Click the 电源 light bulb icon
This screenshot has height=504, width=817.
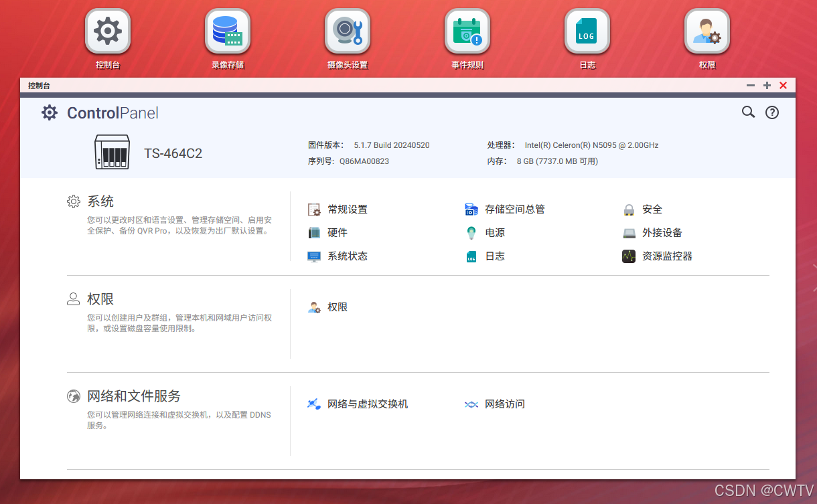(x=471, y=233)
